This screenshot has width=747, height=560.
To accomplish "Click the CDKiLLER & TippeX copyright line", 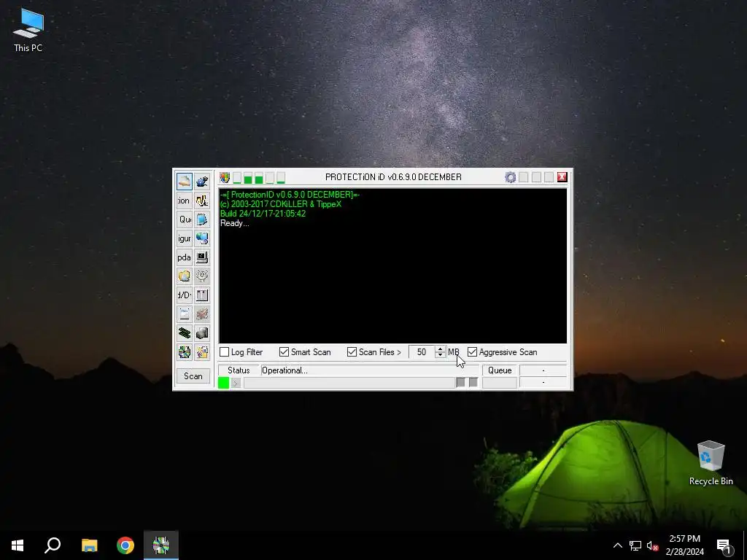I will pos(281,204).
